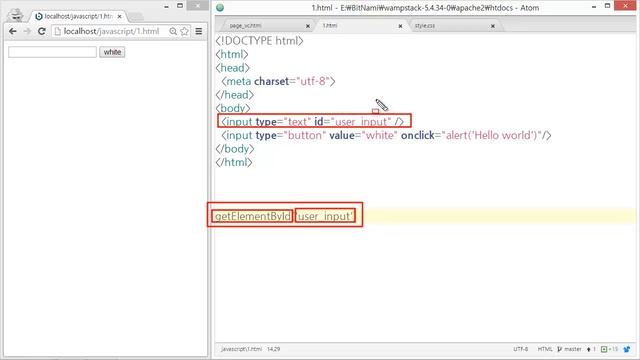Go forward in the Chrome browser
Screen dimensions: 640x360
[x=27, y=31]
